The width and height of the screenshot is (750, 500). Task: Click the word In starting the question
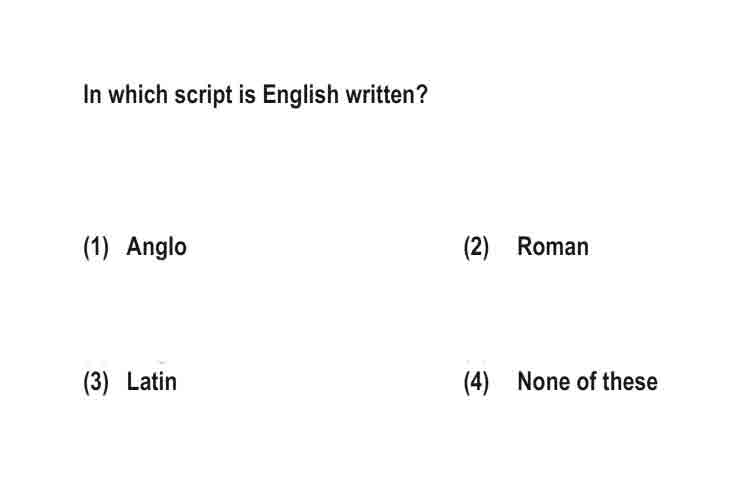[x=92, y=94]
